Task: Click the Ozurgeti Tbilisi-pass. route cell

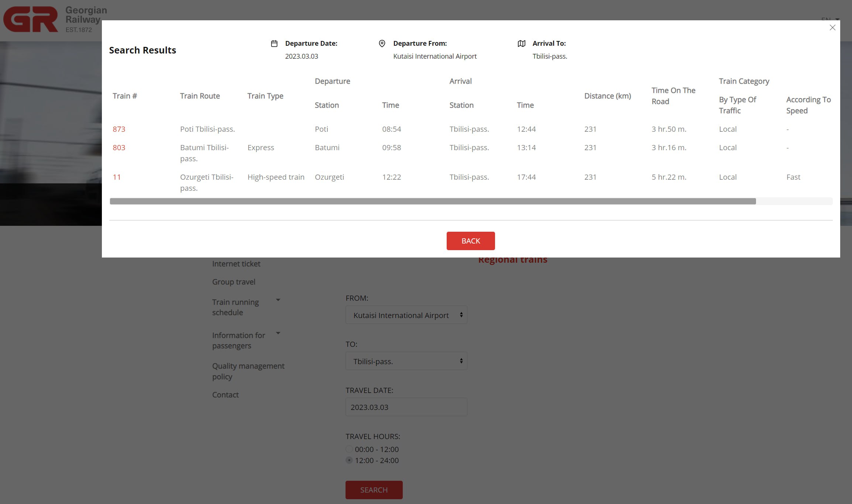Action: 207,183
